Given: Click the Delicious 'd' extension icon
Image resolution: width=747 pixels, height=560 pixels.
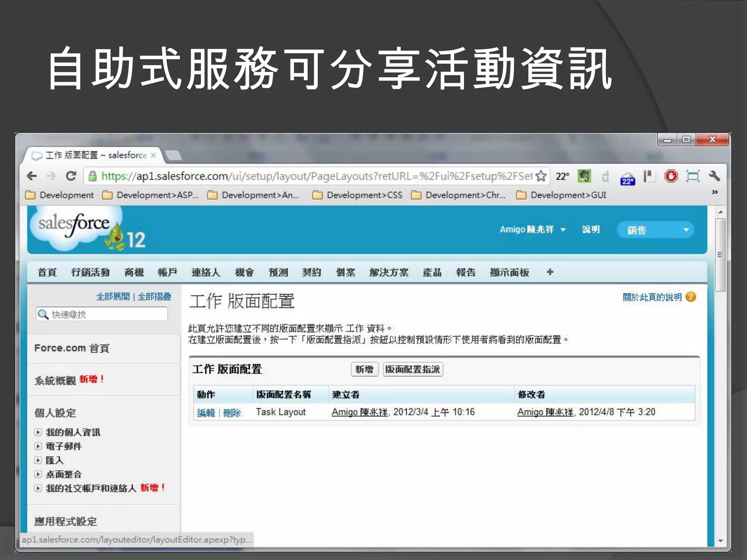Looking at the screenshot, I should coord(605,176).
